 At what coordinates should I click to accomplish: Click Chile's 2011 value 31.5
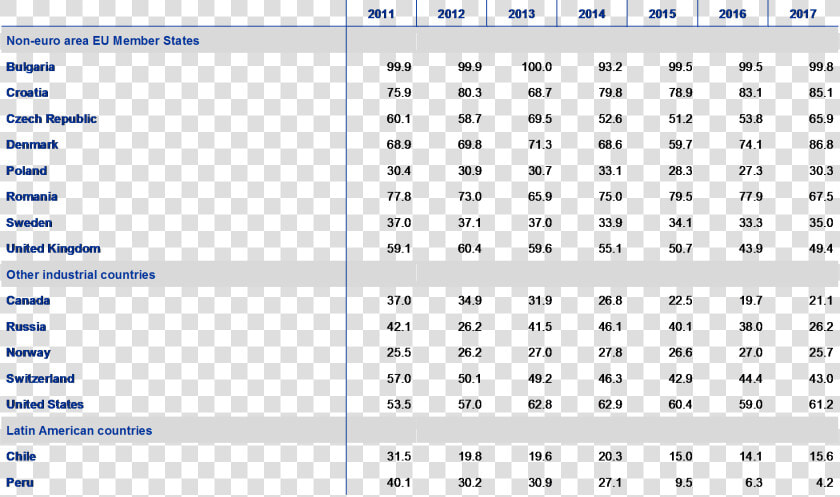(399, 456)
